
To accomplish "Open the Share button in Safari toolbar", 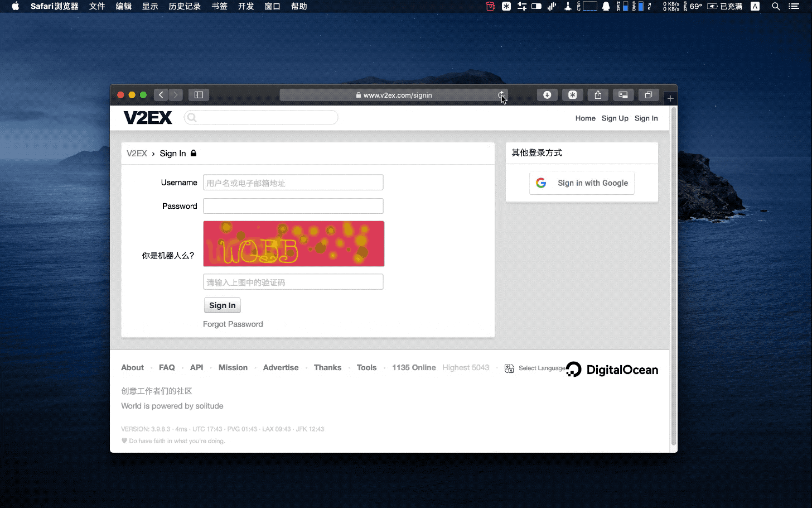I will click(x=598, y=95).
